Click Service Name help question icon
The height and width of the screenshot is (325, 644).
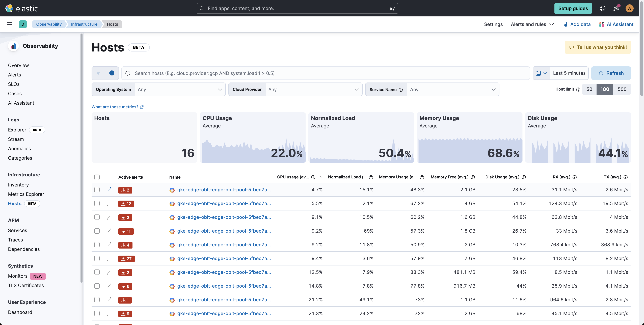400,90
